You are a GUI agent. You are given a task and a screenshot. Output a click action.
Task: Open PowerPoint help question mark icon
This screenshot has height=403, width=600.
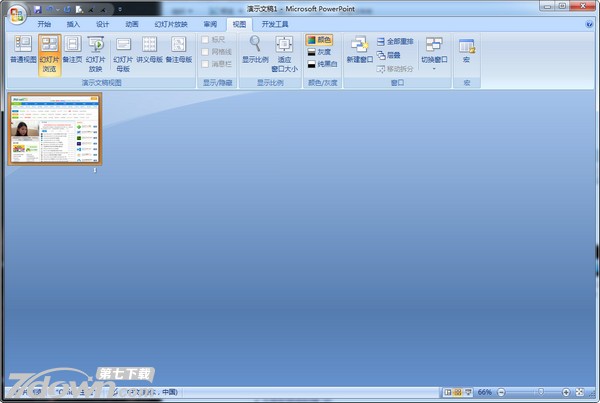click(x=589, y=24)
